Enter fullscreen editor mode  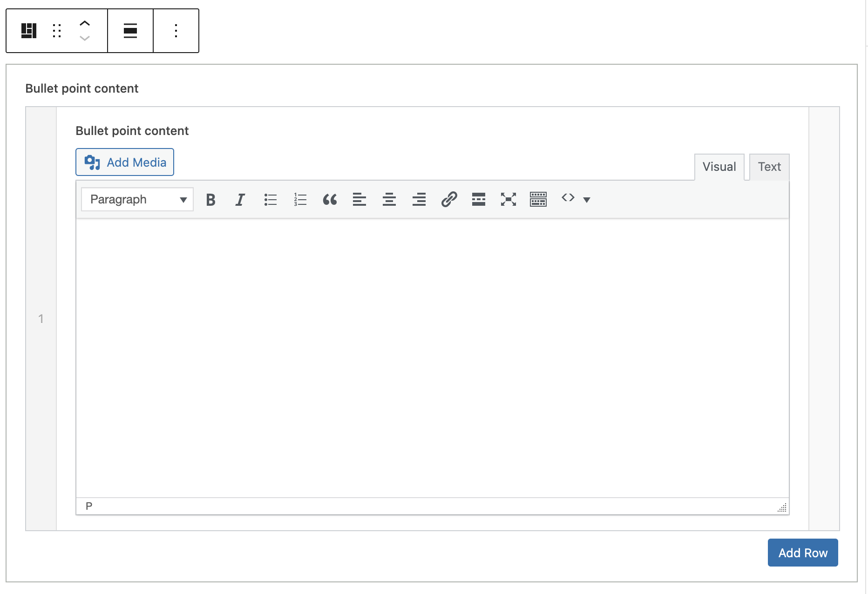[509, 200]
